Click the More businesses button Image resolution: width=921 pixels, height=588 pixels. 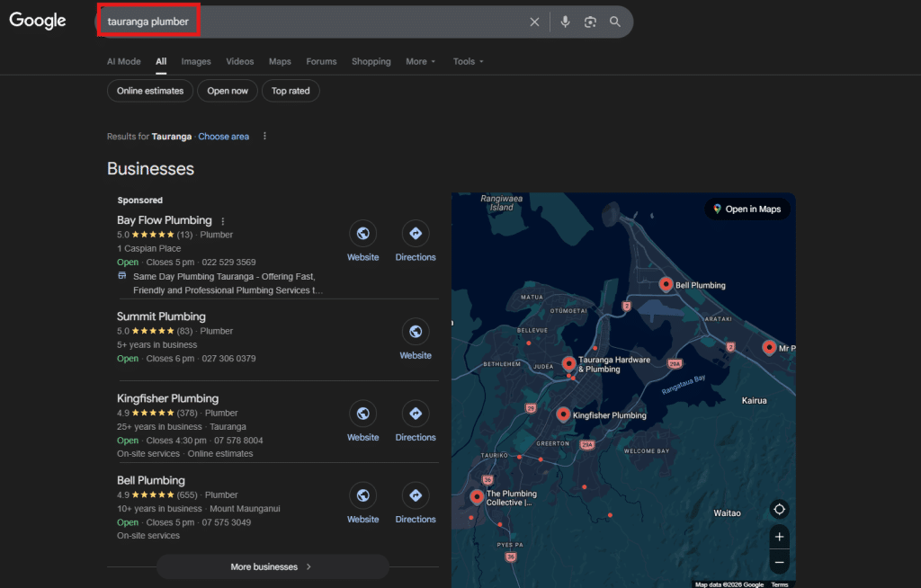(x=273, y=566)
